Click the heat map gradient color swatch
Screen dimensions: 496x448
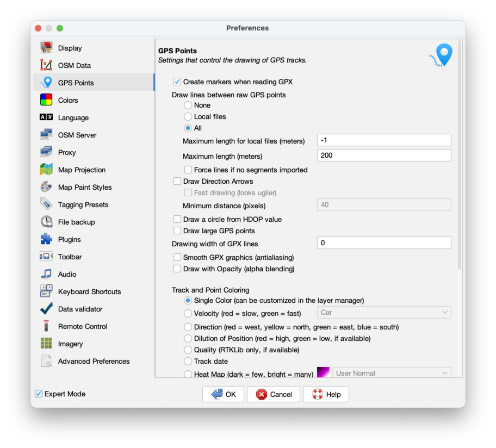pos(324,373)
